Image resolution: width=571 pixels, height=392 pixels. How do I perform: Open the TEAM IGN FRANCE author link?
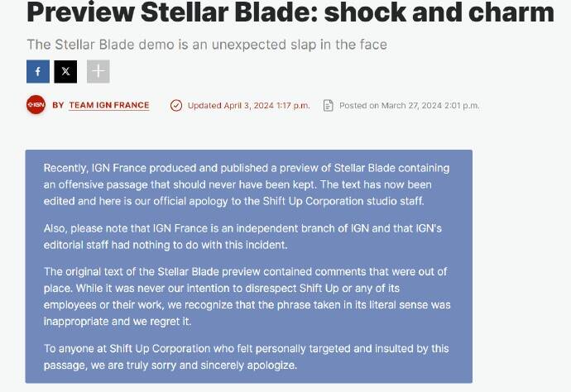tap(109, 105)
